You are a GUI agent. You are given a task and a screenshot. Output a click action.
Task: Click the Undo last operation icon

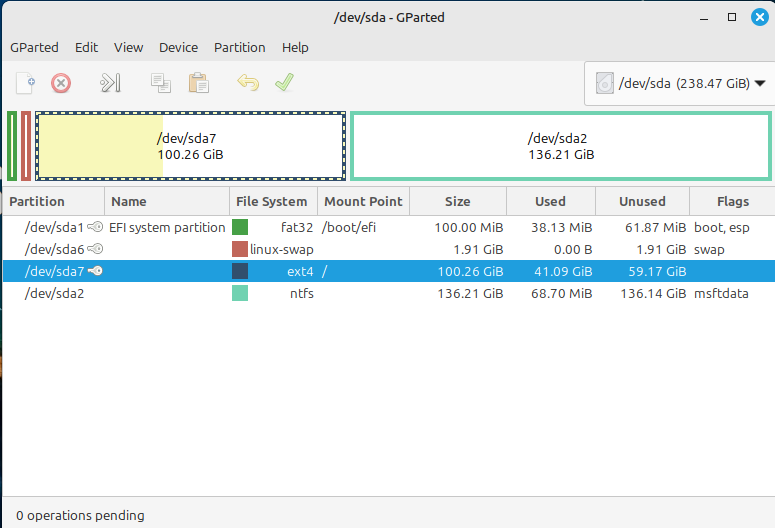(248, 82)
